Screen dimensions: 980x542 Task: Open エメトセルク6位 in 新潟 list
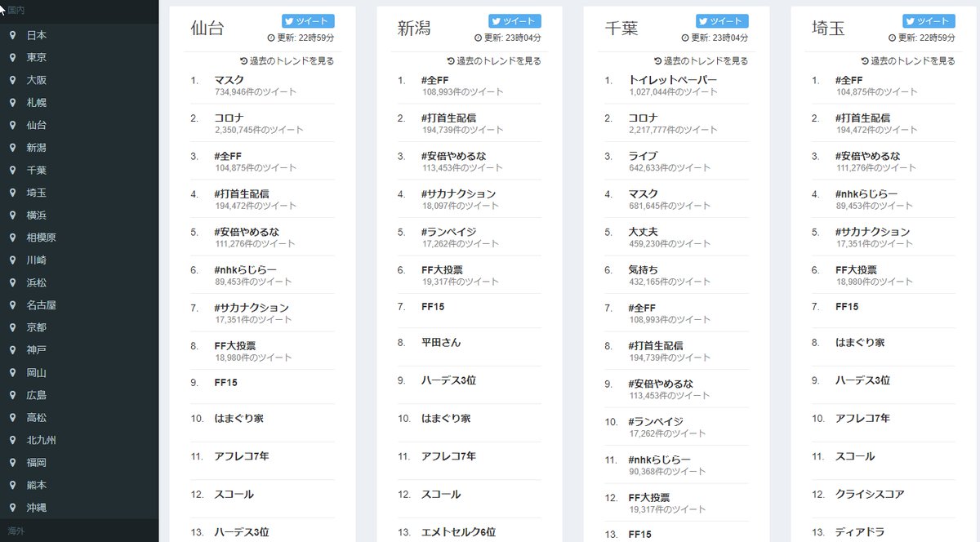[x=458, y=532]
